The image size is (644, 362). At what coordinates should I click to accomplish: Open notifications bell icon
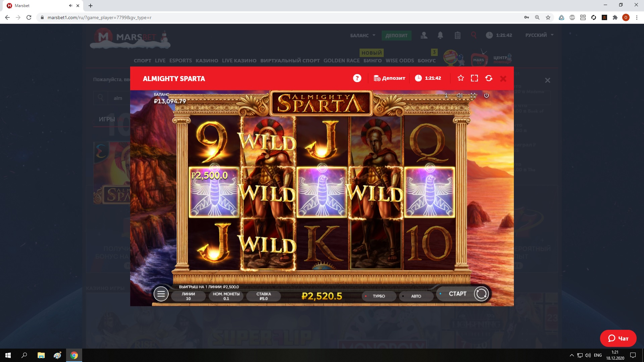(440, 35)
